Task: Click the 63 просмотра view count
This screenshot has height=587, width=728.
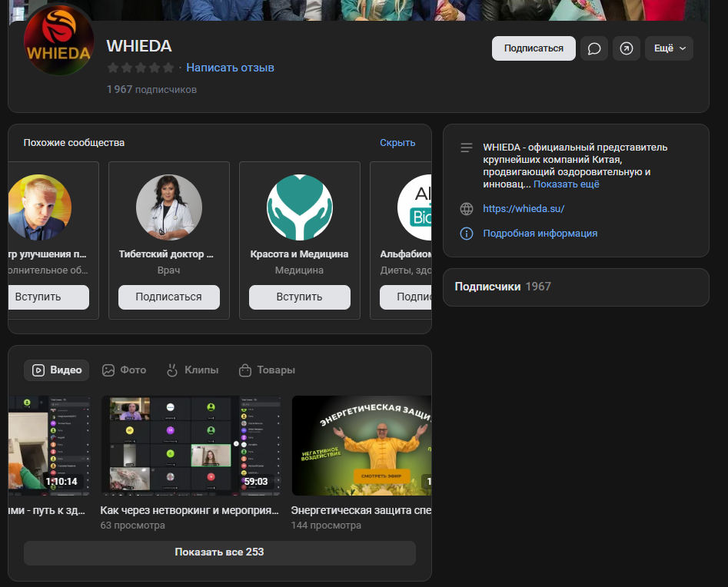Action: click(x=133, y=526)
